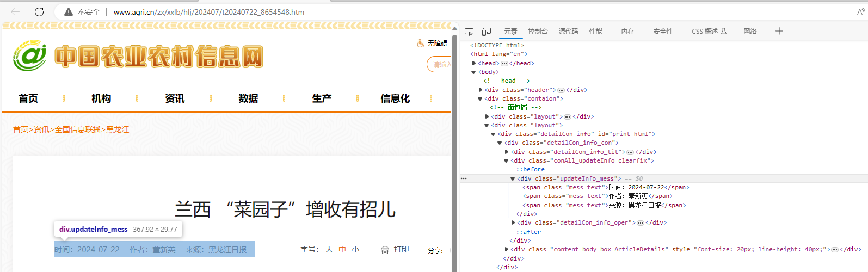The height and width of the screenshot is (272, 868).
Task: Go to 首页 in the site navigation
Action: 28,98
